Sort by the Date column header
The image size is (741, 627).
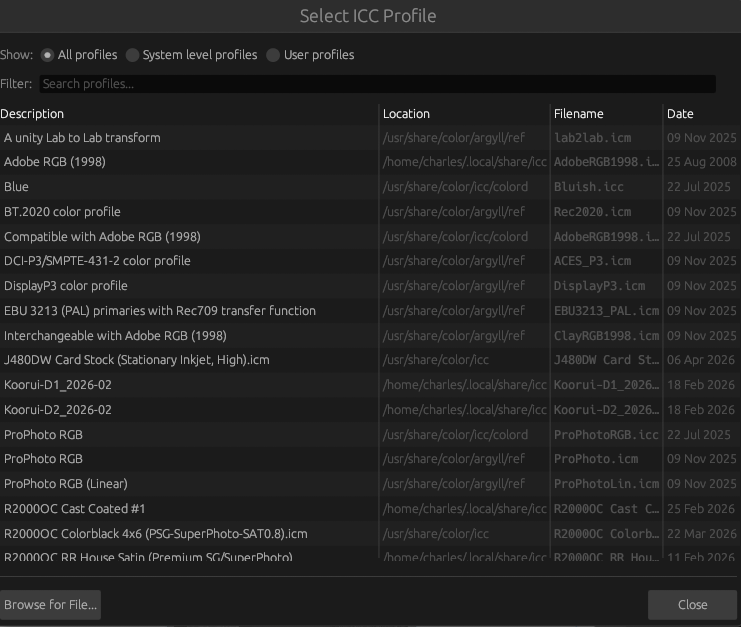click(680, 114)
